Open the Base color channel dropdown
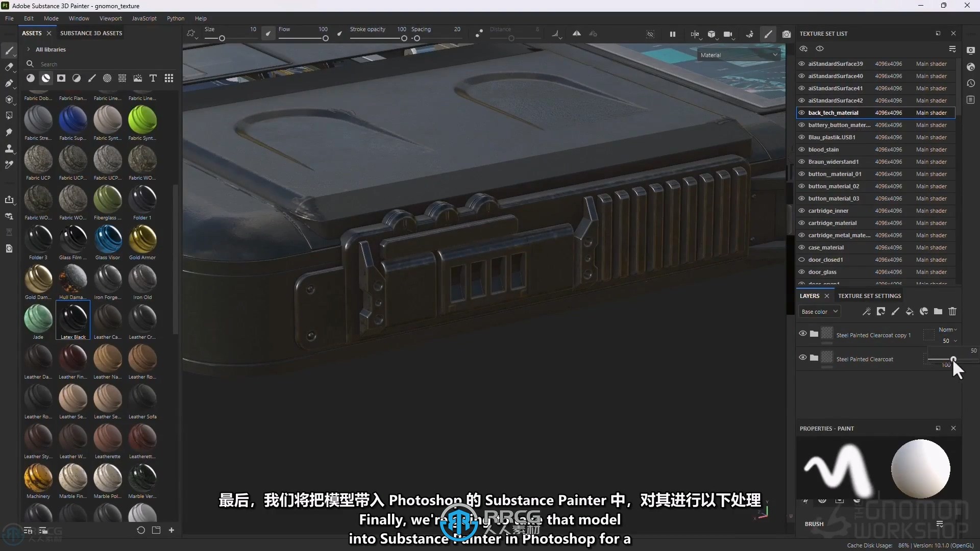The width and height of the screenshot is (980, 551). (x=819, y=311)
